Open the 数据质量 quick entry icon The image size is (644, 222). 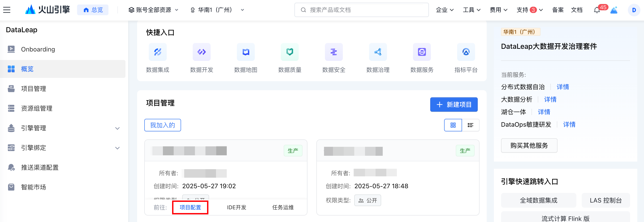click(x=290, y=52)
